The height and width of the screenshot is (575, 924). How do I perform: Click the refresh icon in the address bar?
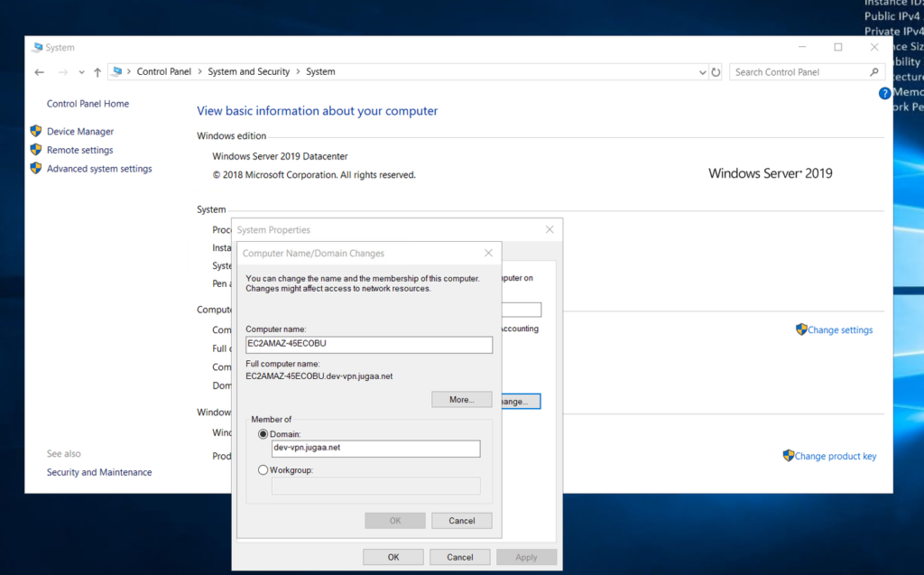click(716, 71)
